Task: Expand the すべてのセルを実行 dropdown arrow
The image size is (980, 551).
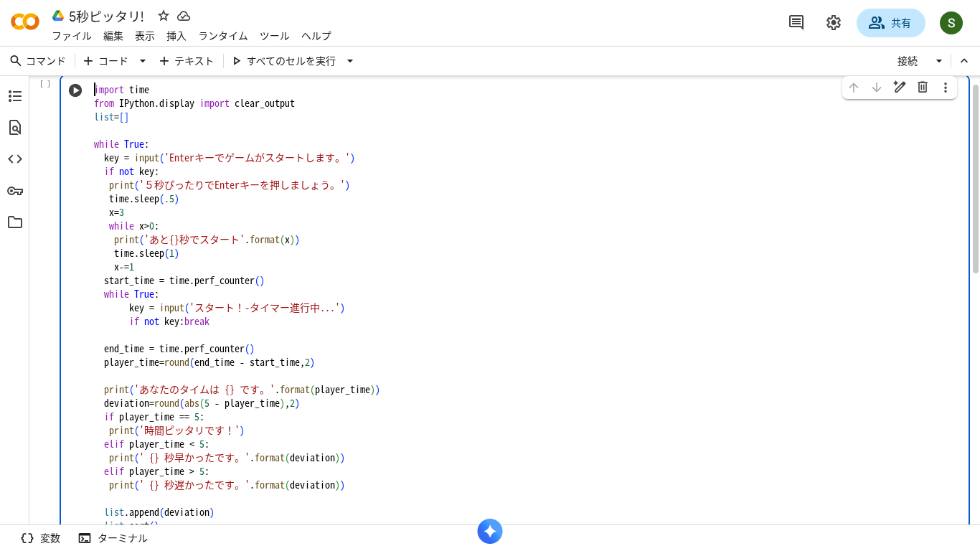Action: 350,61
